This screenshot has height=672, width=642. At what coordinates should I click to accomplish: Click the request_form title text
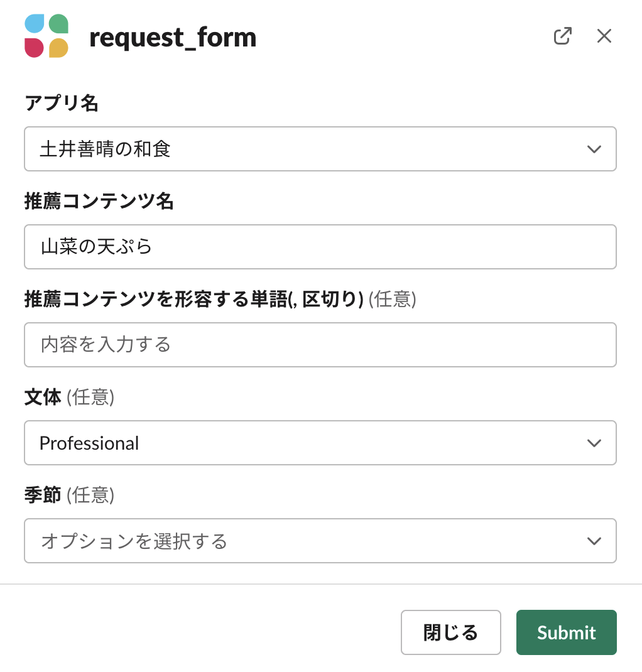point(173,38)
